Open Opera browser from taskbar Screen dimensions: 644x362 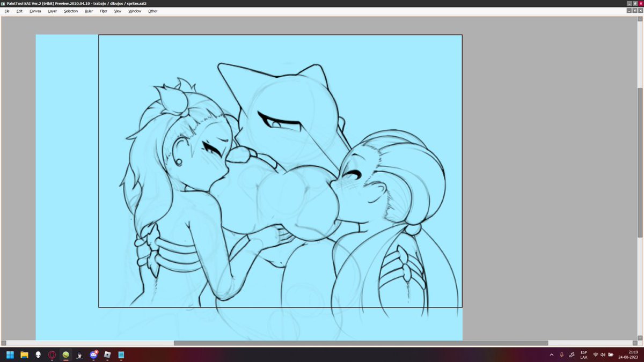(52, 354)
